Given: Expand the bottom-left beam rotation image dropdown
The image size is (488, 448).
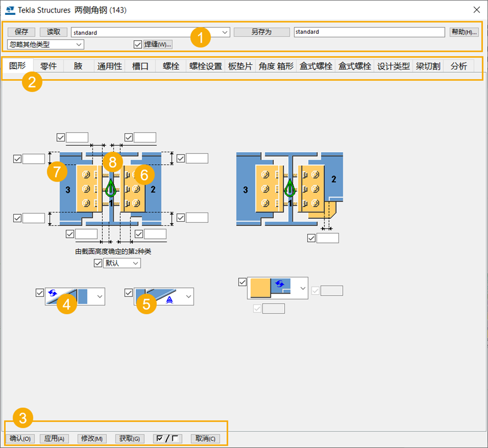Looking at the screenshot, I should point(75,296).
